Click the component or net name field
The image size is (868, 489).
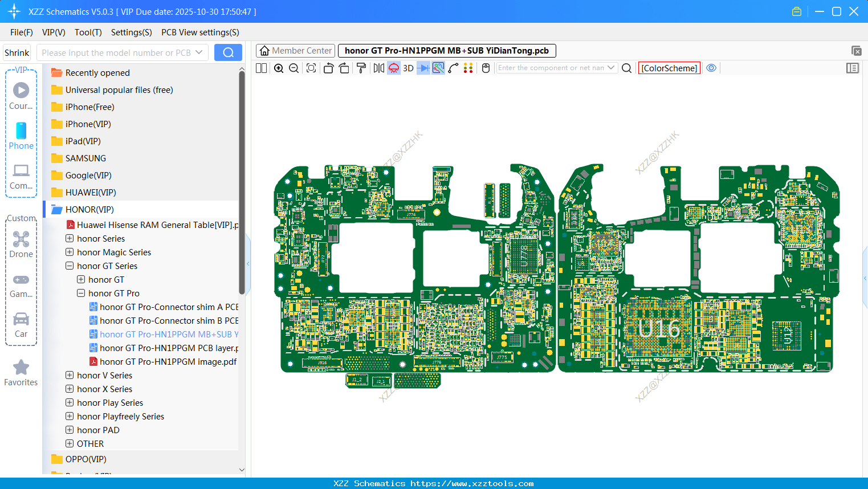(550, 68)
